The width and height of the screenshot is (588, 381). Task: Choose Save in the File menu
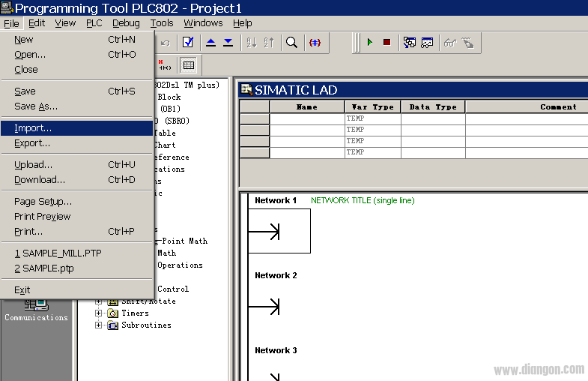click(x=76, y=91)
